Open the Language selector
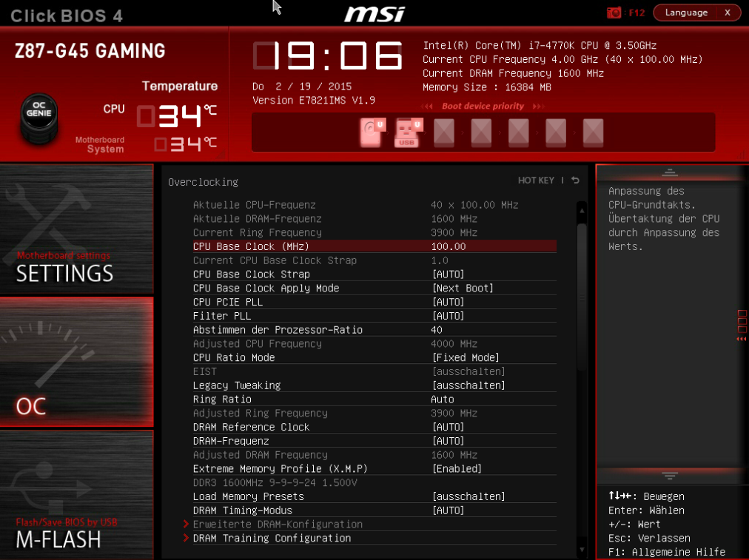Screen dimensions: 749x560 [x=686, y=13]
